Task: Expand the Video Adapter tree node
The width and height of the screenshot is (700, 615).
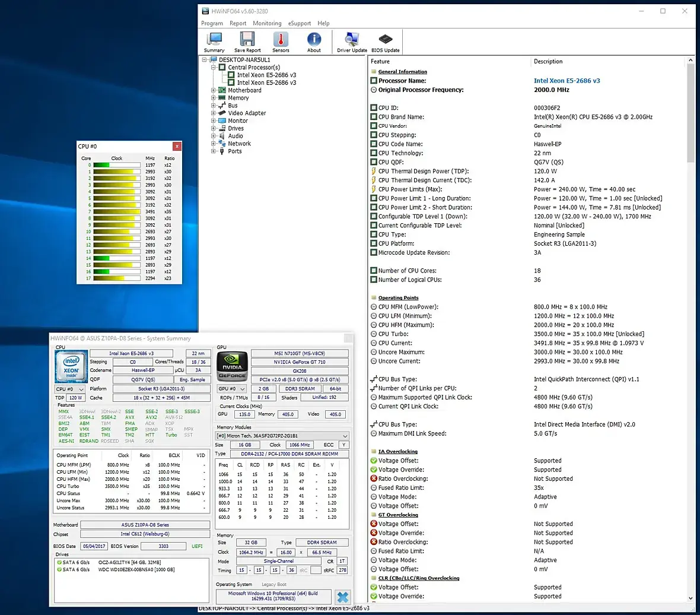Action: tap(214, 113)
